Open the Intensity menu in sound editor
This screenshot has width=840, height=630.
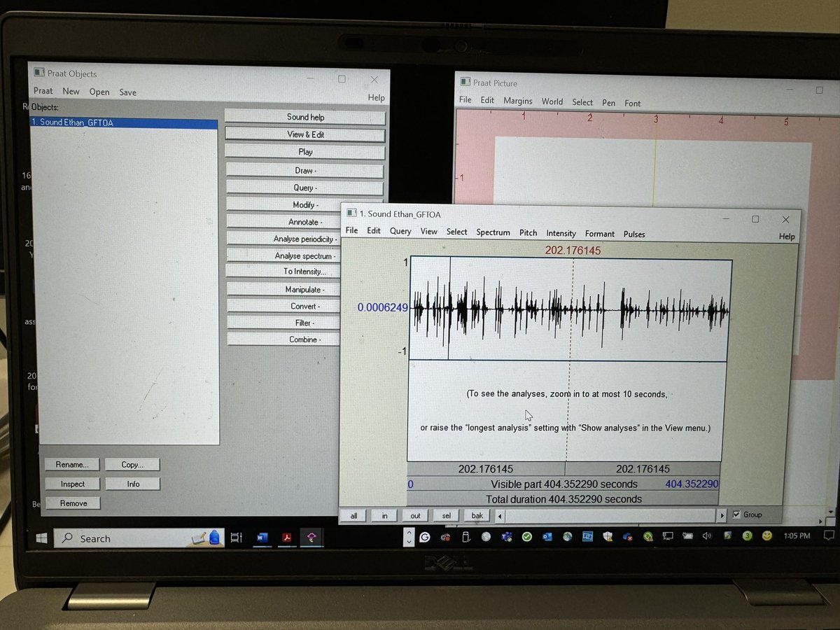tap(561, 233)
